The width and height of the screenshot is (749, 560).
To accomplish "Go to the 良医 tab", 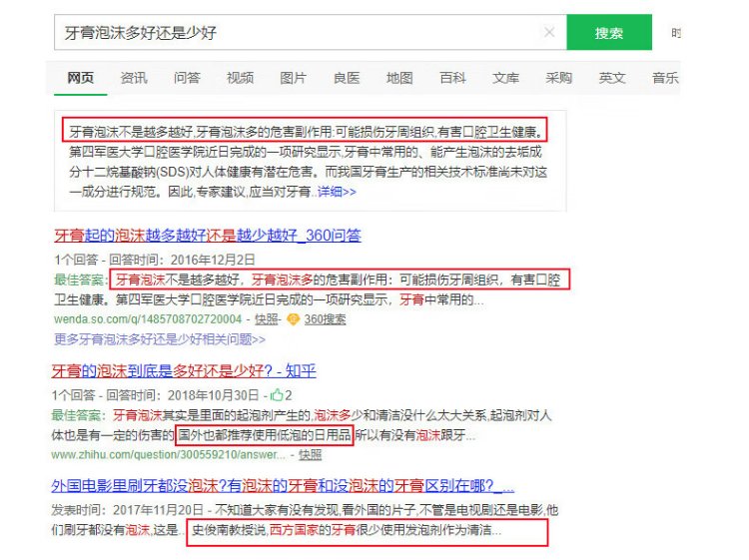I will (347, 79).
